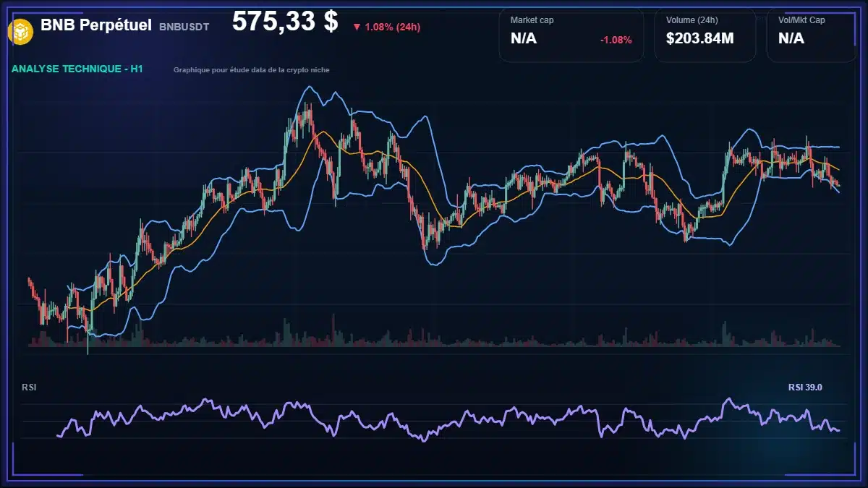Click the 1.08% (24h) change text
The image size is (868, 488).
coord(393,27)
